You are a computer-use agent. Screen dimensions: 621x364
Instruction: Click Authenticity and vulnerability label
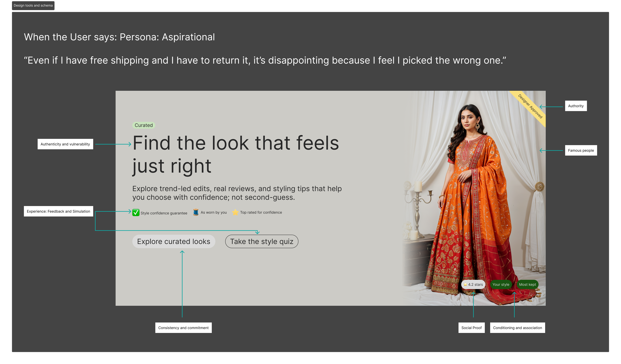coord(65,144)
